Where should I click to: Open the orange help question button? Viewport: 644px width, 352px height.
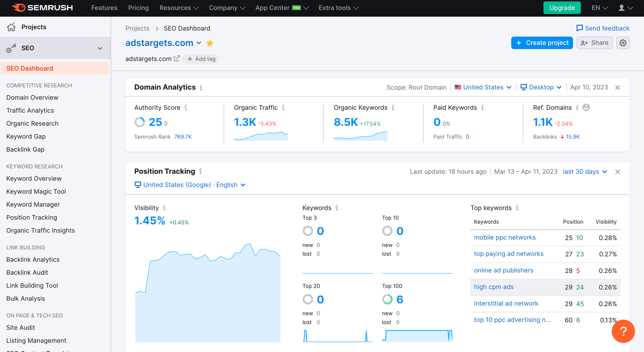(x=623, y=331)
